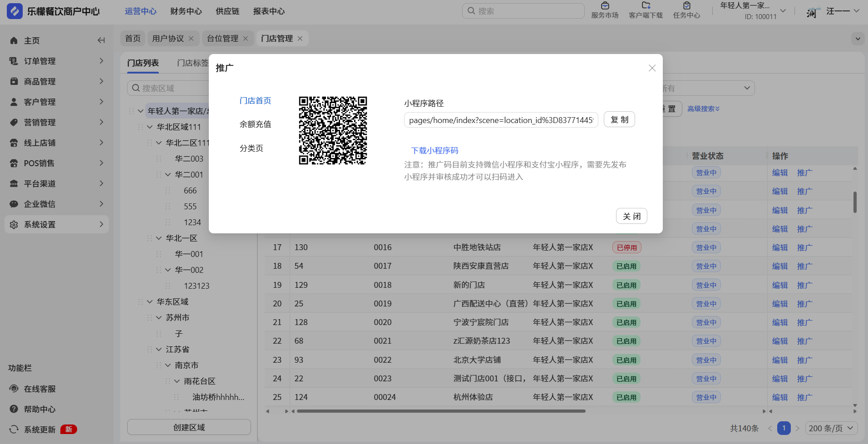The image size is (868, 444).
Task: Click 编辑 for 中胜地铁站店 row
Action: (x=780, y=247)
